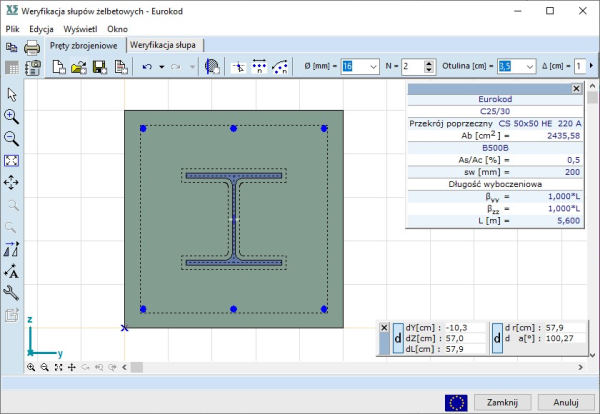Activate the zoom extents tool
Image resolution: width=600 pixels, height=414 pixels.
click(12, 160)
